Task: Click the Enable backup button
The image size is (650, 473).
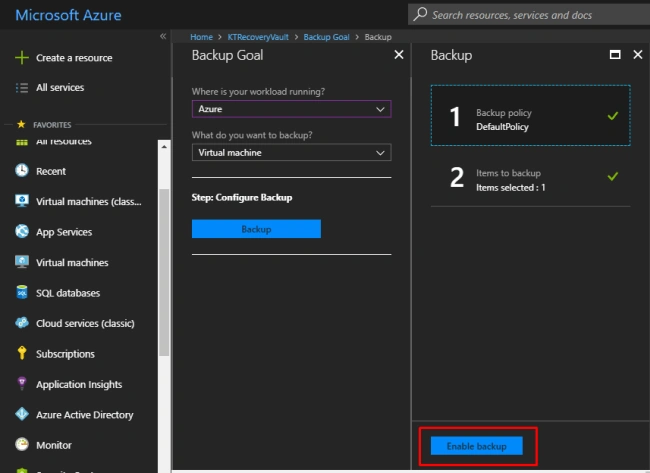Action: click(477, 446)
